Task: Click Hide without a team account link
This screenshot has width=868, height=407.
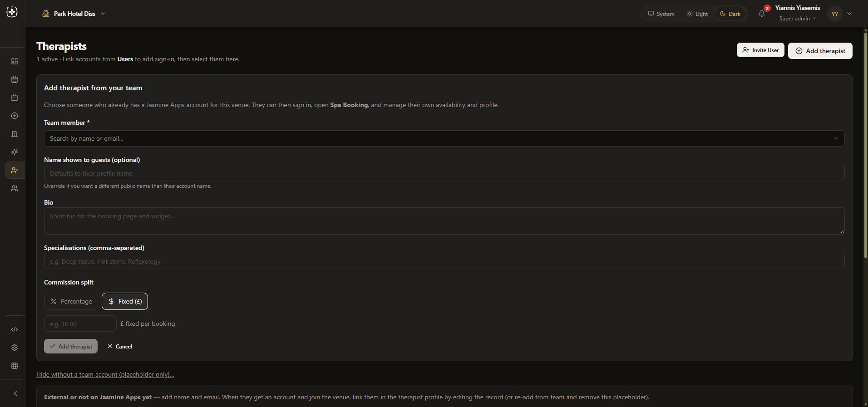Action: coord(105,374)
